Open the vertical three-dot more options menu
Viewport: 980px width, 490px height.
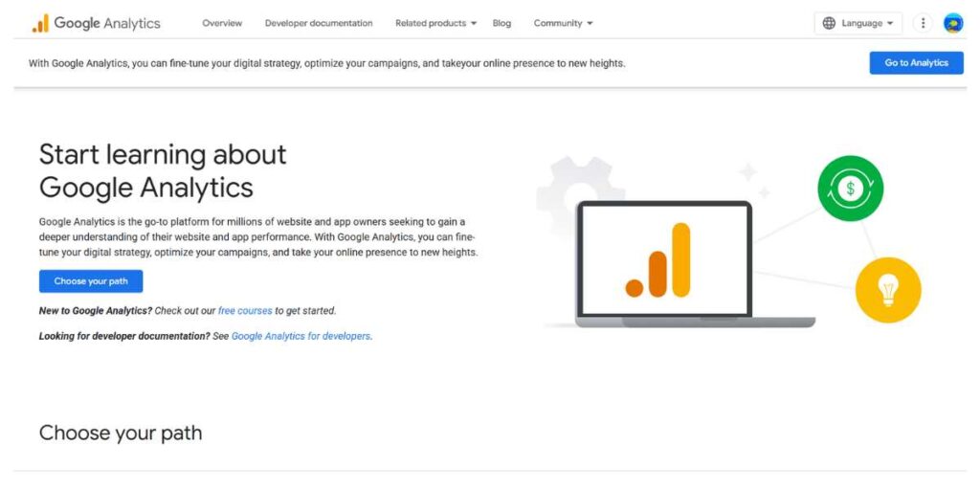923,23
